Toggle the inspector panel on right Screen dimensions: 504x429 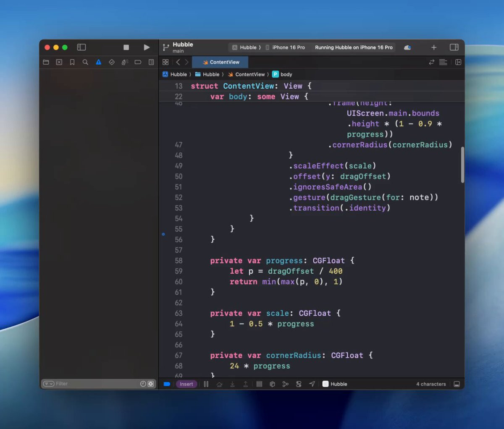pyautogui.click(x=454, y=47)
